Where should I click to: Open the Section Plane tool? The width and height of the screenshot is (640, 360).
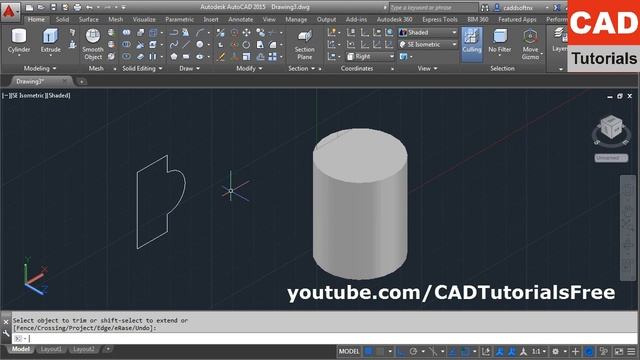304,45
